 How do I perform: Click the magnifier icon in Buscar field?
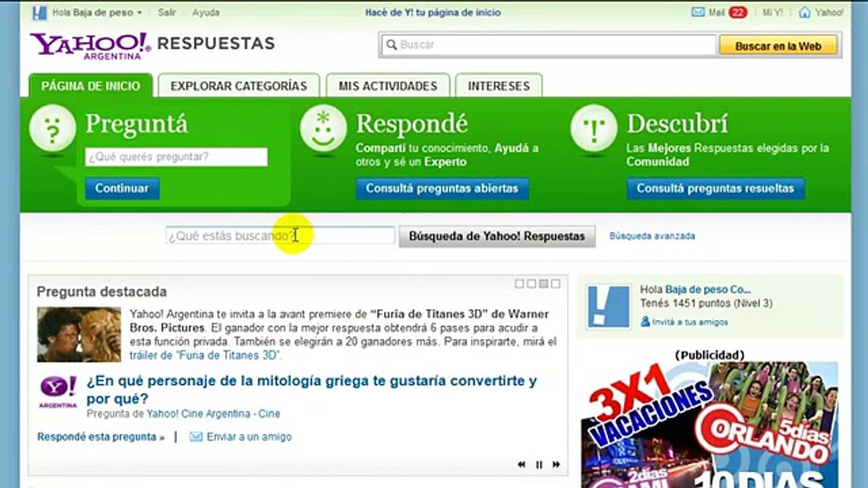pyautogui.click(x=391, y=45)
